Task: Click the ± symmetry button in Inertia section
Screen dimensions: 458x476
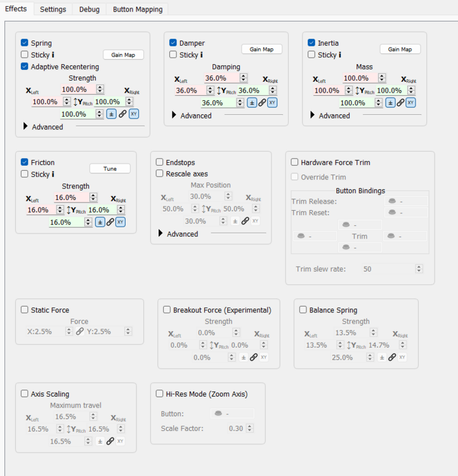Action: 390,103
